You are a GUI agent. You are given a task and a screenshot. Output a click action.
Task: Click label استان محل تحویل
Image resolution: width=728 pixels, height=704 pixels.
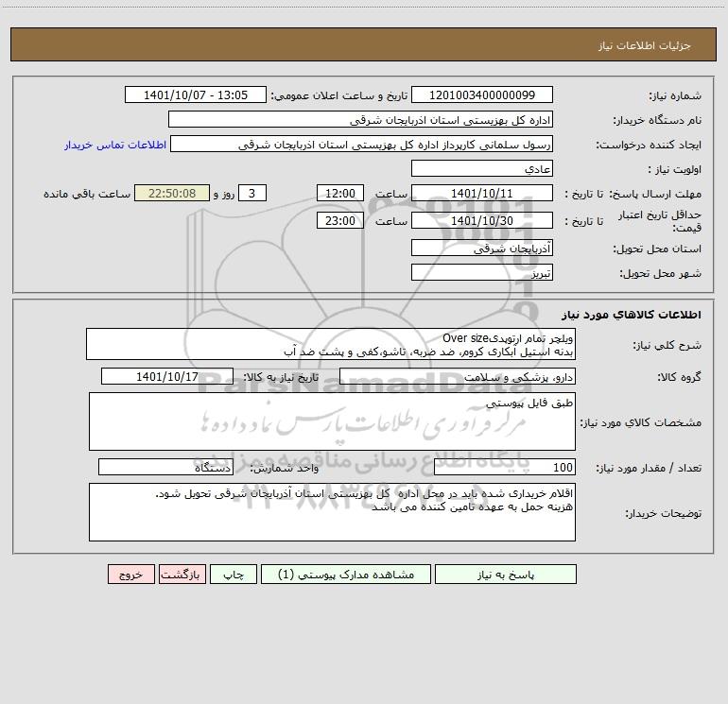click(657, 249)
